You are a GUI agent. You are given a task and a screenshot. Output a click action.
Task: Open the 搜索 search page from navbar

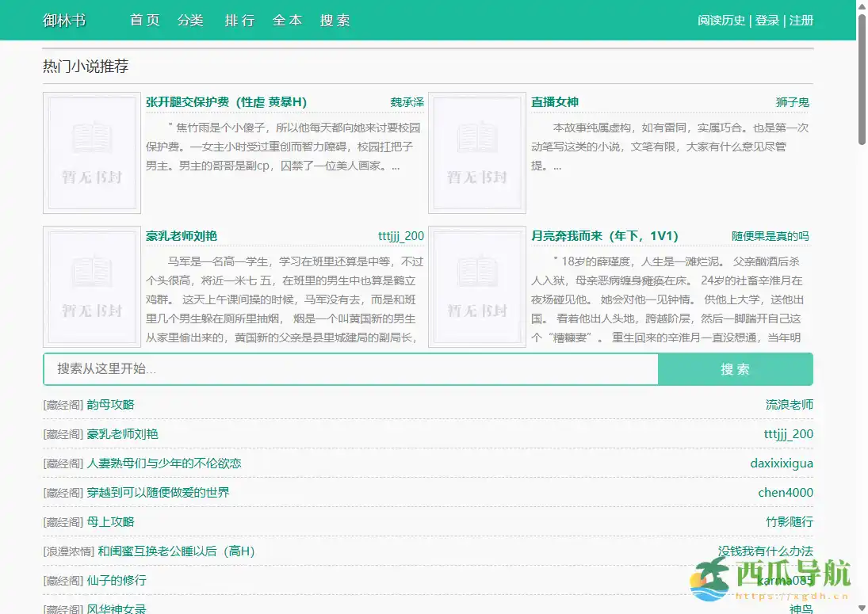(334, 21)
